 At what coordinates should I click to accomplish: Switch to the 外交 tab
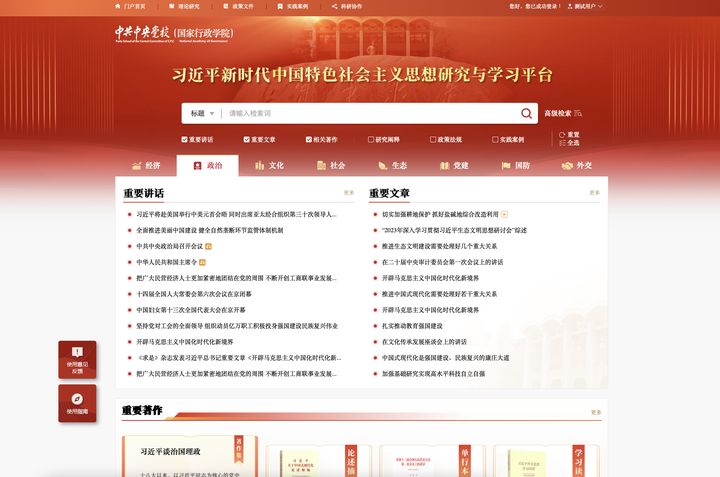[x=577, y=165]
